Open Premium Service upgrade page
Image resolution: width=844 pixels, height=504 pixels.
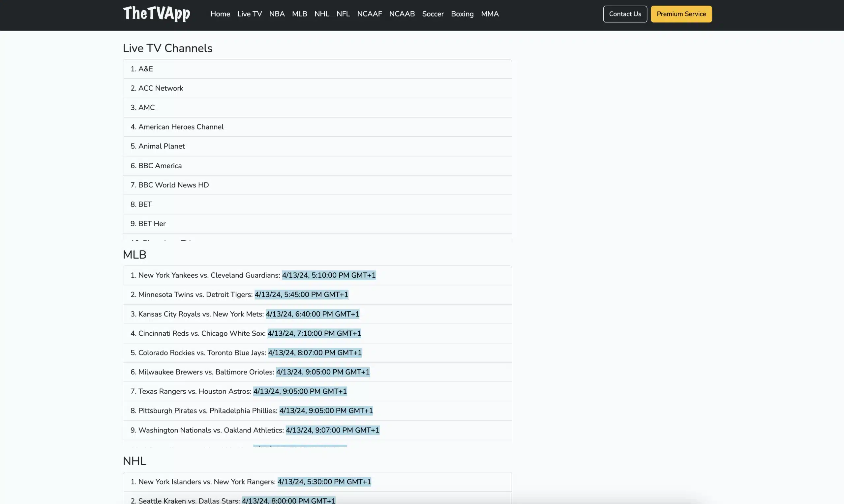tap(681, 14)
